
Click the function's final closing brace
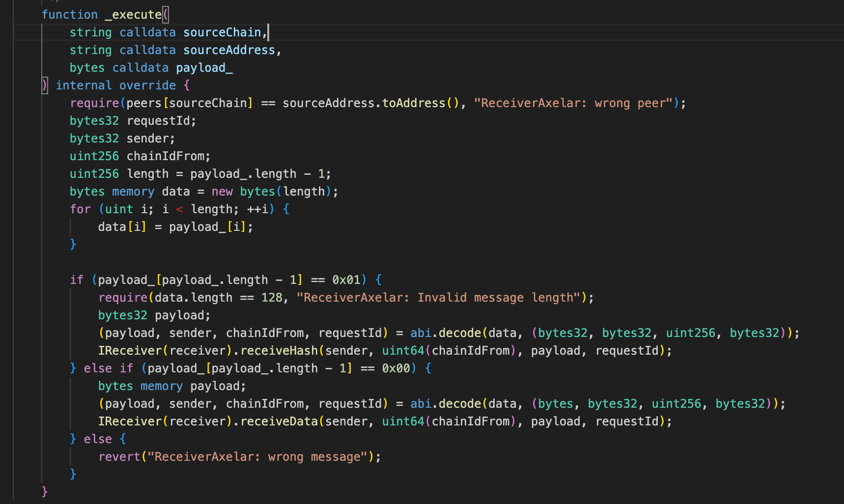45,491
